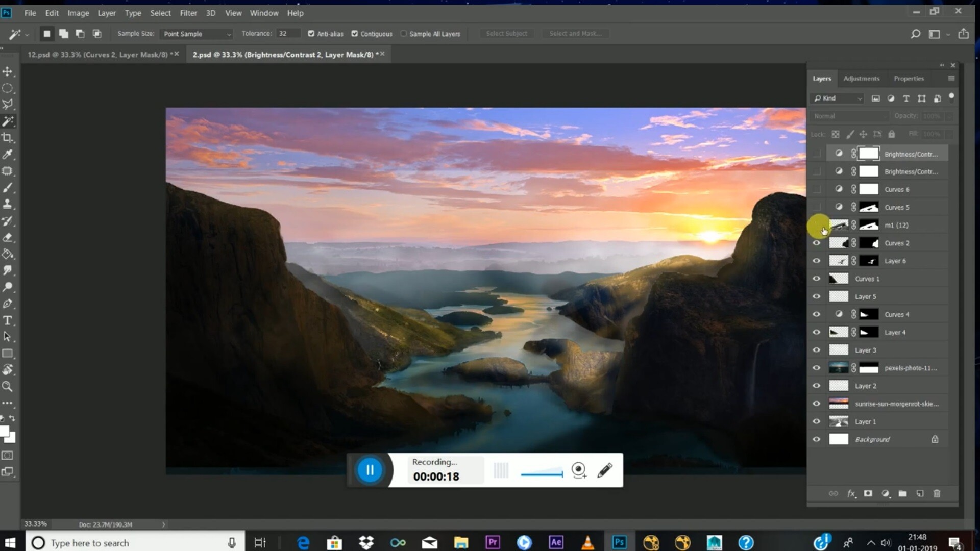Viewport: 980px width, 551px height.
Task: Open the Image menu
Action: pyautogui.click(x=78, y=13)
